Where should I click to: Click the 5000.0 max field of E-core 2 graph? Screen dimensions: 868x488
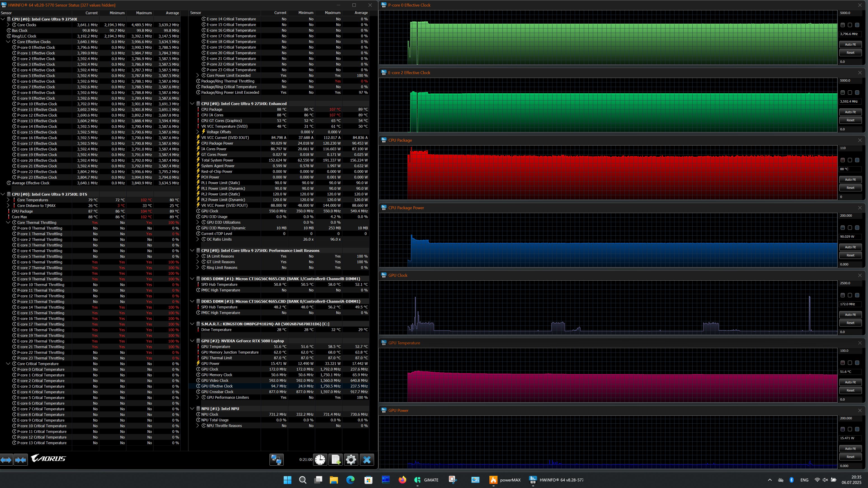[850, 80]
